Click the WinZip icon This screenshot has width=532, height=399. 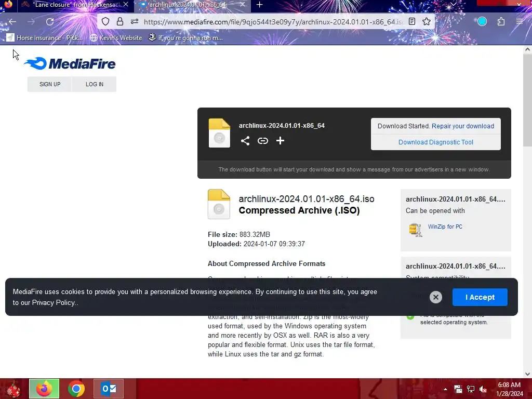pyautogui.click(x=416, y=230)
